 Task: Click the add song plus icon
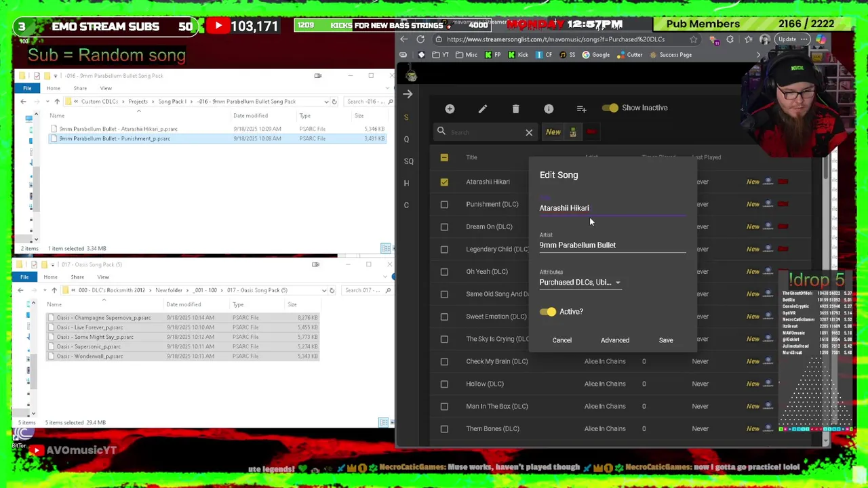(x=450, y=108)
